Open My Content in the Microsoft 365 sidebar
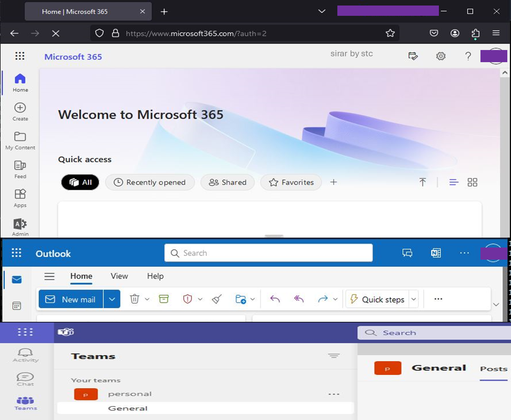Viewport: 511px width, 420px height. coord(20,141)
